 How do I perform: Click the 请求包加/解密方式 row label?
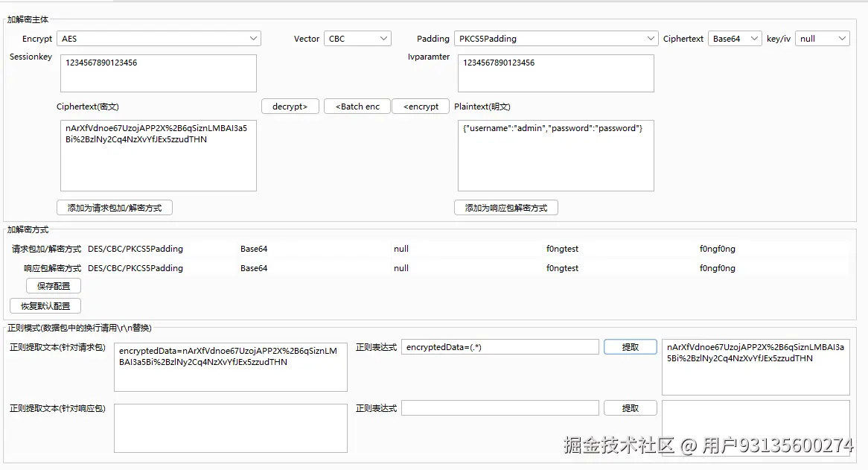pyautogui.click(x=46, y=249)
